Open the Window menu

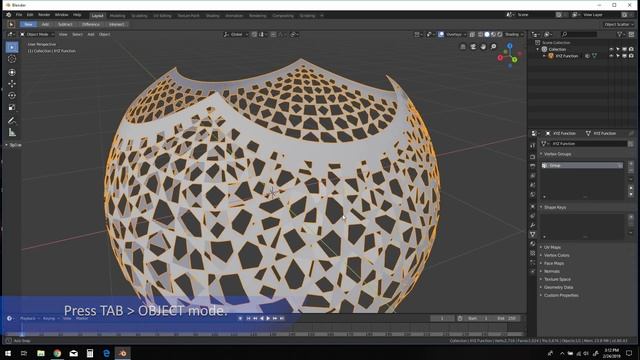pyautogui.click(x=61, y=15)
